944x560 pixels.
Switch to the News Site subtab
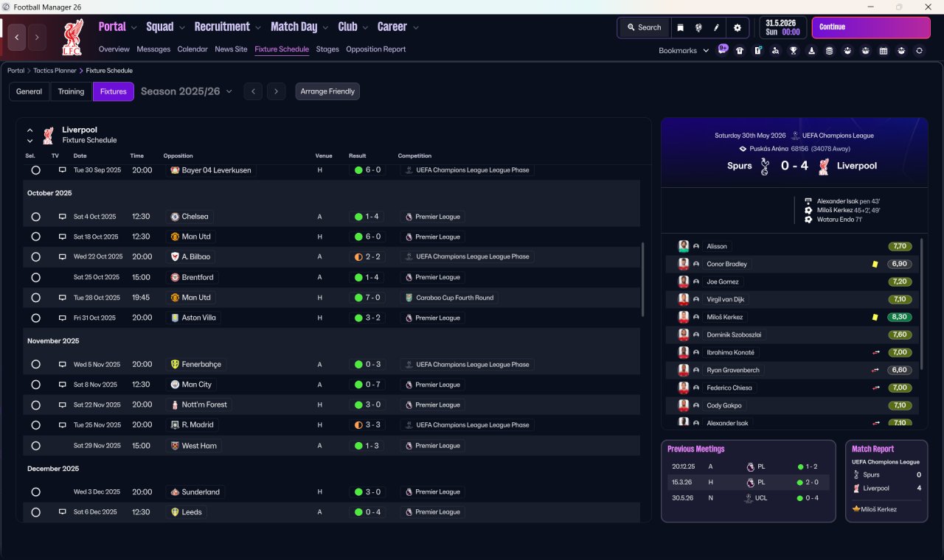(231, 49)
